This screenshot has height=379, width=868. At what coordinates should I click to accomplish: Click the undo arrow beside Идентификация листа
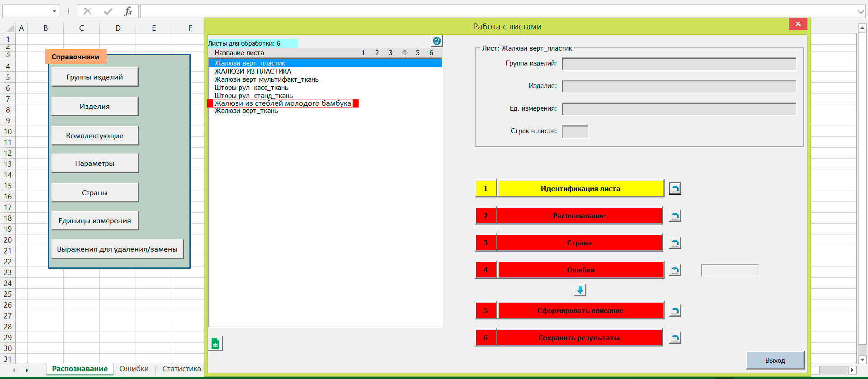pyautogui.click(x=675, y=188)
